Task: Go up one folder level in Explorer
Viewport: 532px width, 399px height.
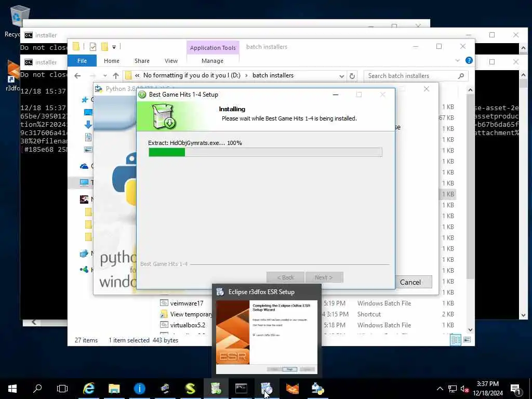Action: (x=116, y=76)
